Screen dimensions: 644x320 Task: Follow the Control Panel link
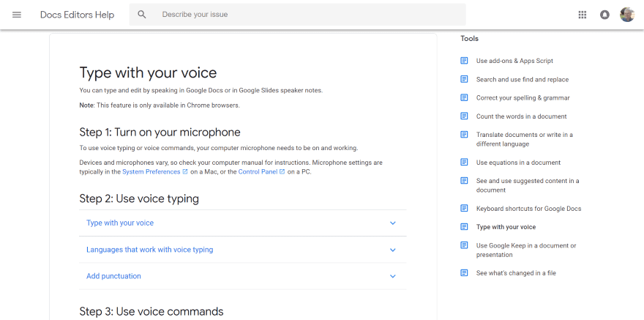click(258, 171)
